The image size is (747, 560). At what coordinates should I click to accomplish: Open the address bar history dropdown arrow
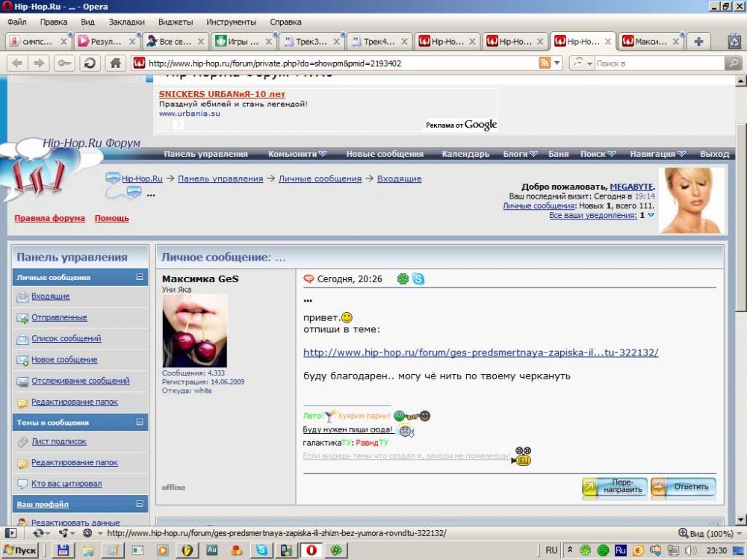pos(557,63)
